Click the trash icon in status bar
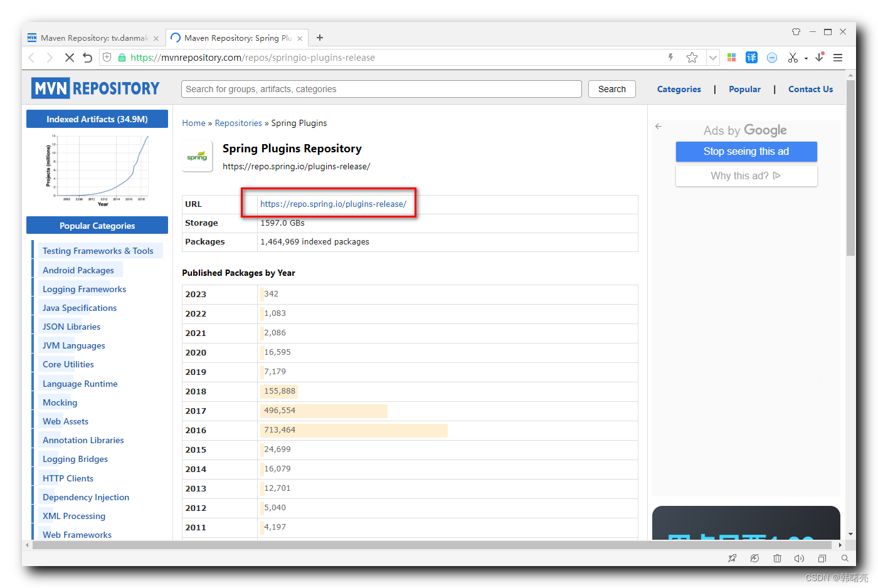This screenshot has width=878, height=588. 777,559
